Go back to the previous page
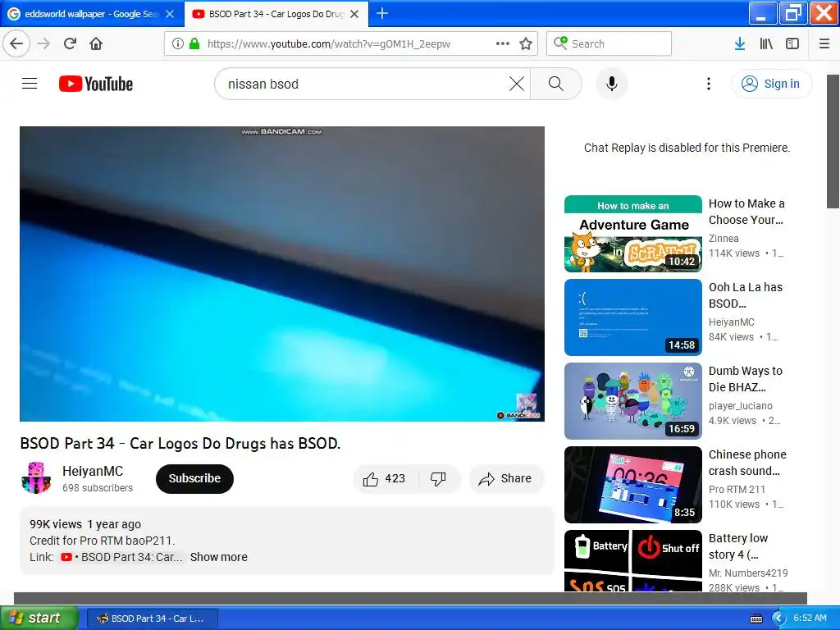This screenshot has height=630, width=840. point(16,43)
